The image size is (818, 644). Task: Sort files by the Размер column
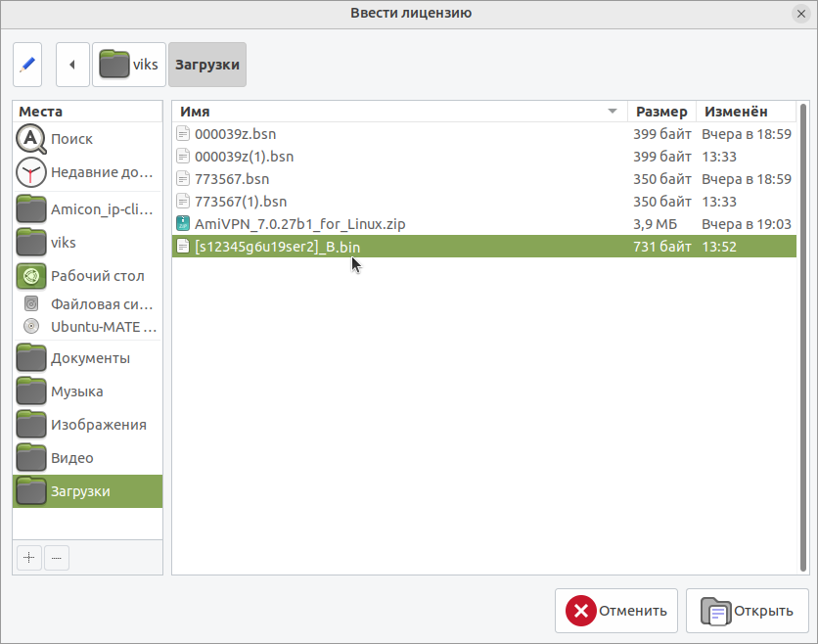[x=660, y=112]
